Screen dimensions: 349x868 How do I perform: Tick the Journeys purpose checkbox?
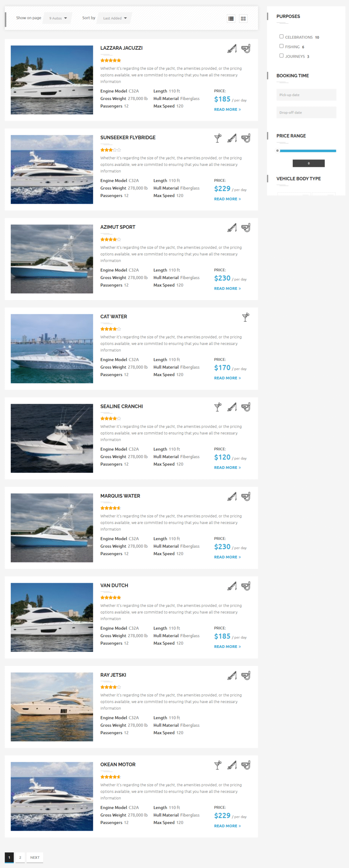(281, 56)
